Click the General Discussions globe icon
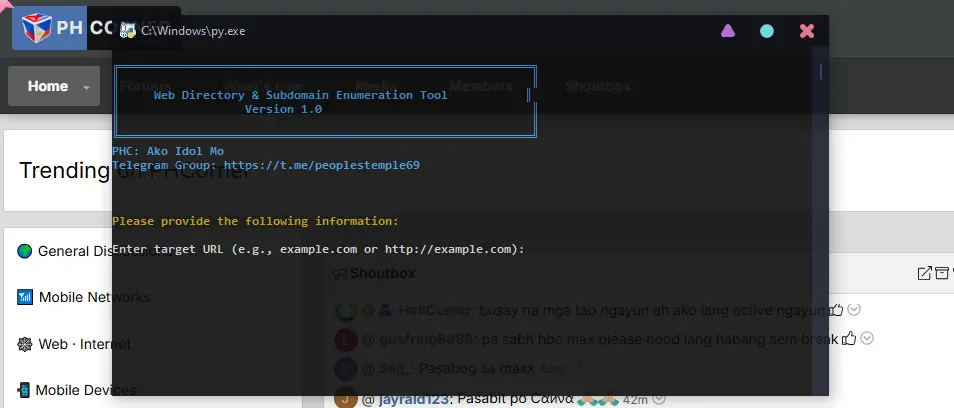This screenshot has width=954, height=408. [x=24, y=251]
